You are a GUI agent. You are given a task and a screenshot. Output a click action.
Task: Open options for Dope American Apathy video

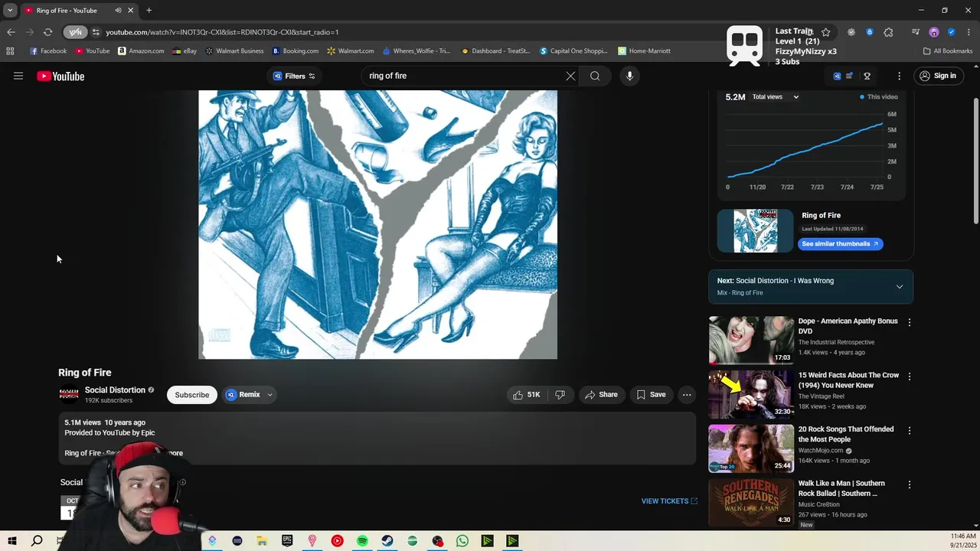coord(909,323)
